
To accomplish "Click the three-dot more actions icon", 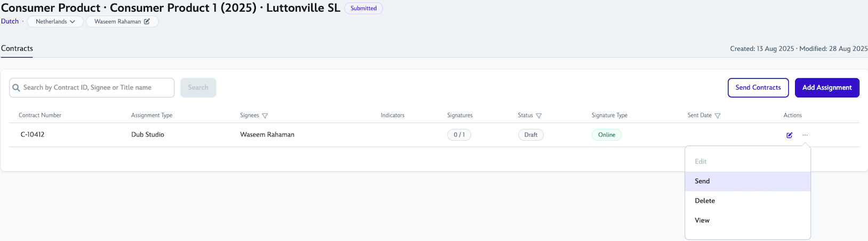I will pyautogui.click(x=805, y=135).
